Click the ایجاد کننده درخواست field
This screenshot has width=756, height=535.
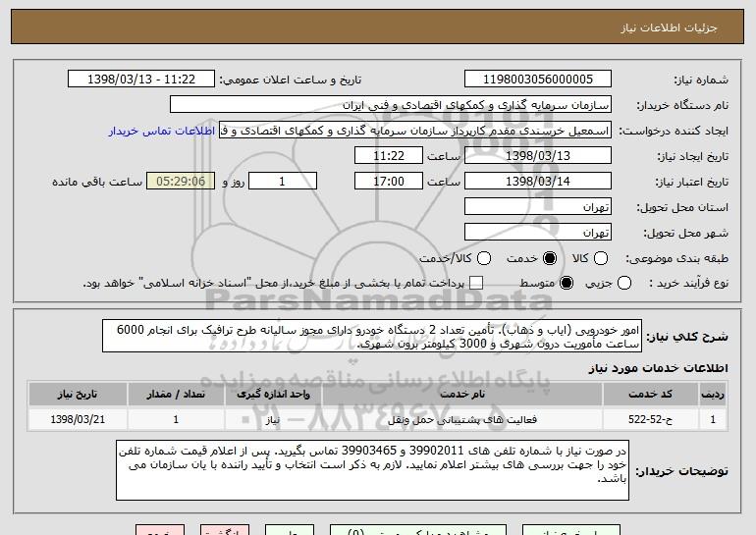[x=415, y=131]
